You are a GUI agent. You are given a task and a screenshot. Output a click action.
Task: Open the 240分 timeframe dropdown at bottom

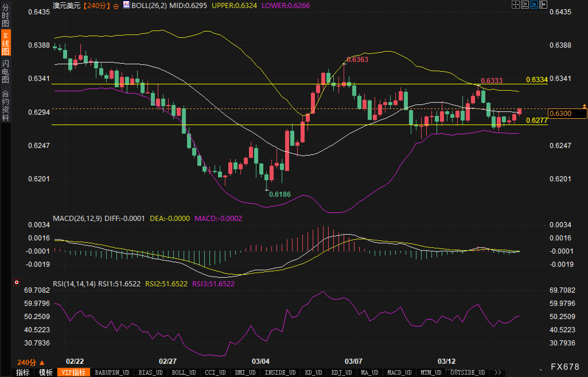(31, 362)
